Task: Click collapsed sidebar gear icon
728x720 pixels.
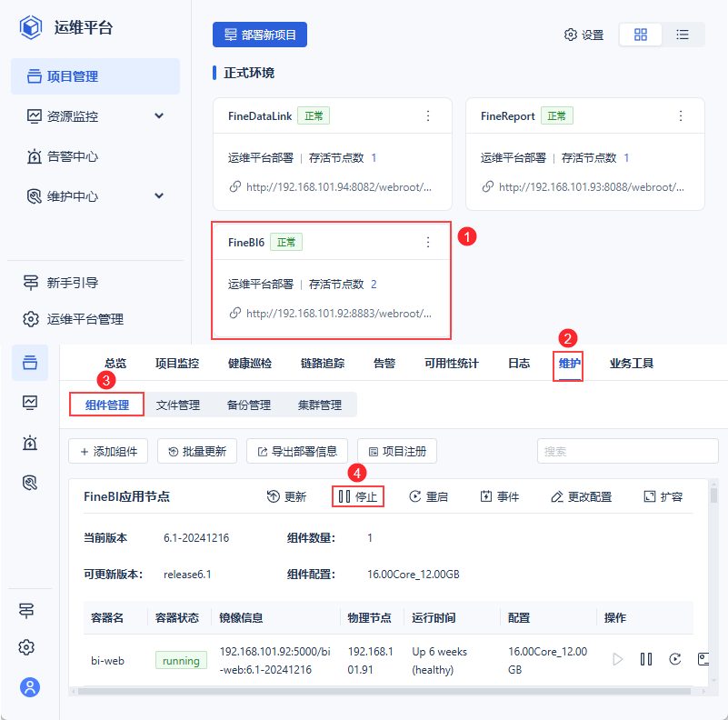Action: tap(26, 647)
